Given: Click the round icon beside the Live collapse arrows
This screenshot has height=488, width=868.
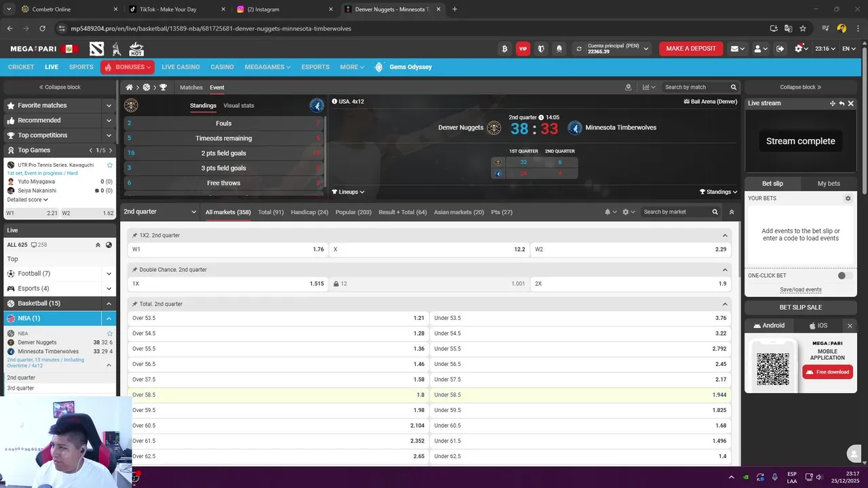Looking at the screenshot, I should tap(108, 245).
